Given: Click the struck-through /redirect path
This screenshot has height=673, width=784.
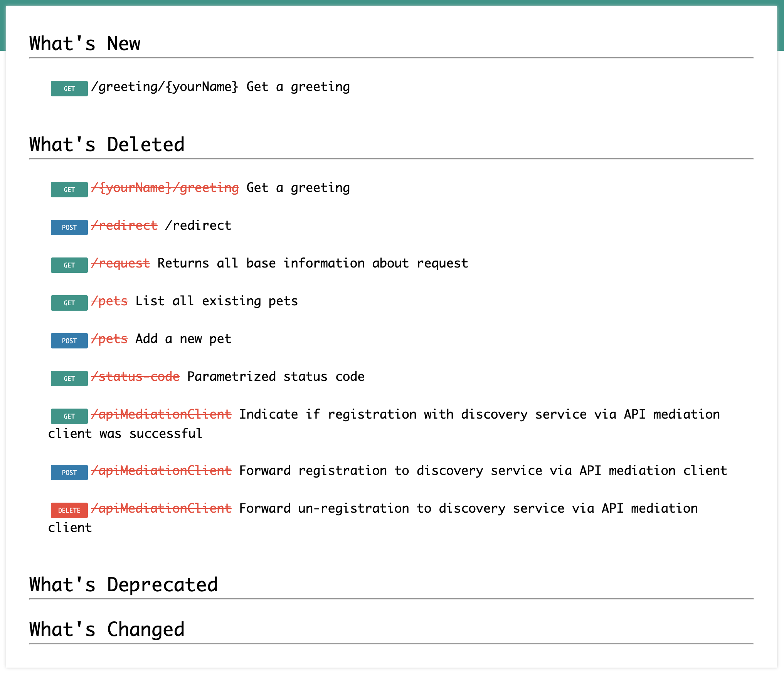Looking at the screenshot, I should (x=124, y=225).
